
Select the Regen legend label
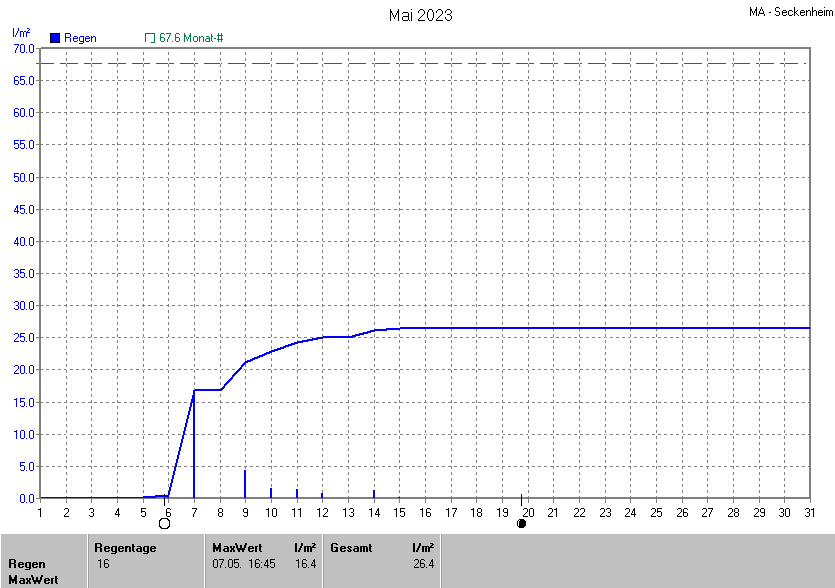pos(80,38)
